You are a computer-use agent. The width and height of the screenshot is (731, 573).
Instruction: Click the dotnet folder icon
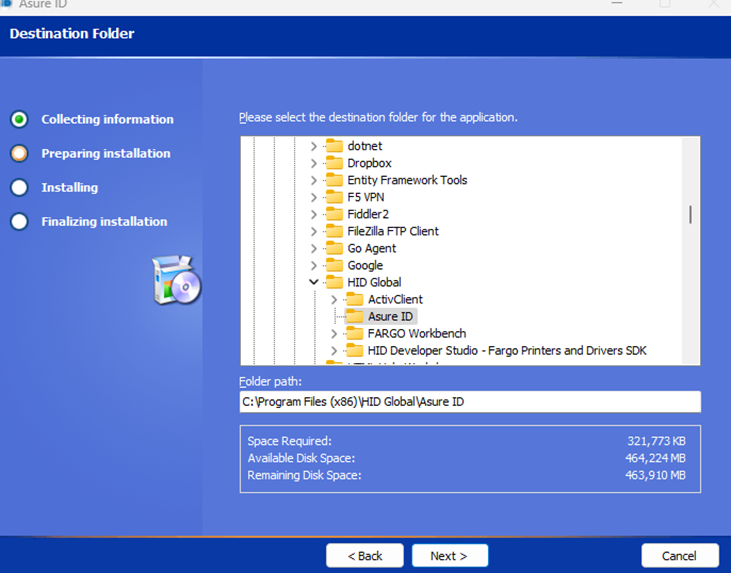(x=334, y=145)
